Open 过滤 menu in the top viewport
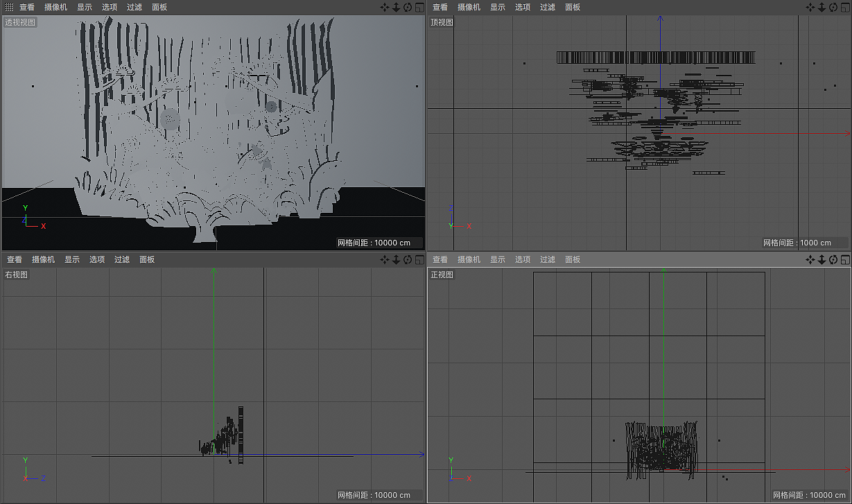The height and width of the screenshot is (504, 852). click(x=548, y=8)
